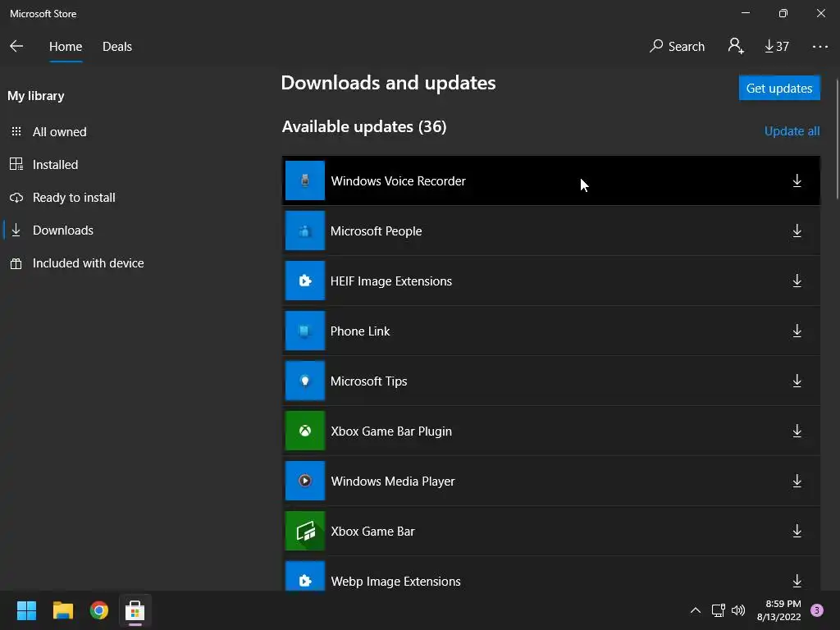The height and width of the screenshot is (630, 840).
Task: Click the network tray icon
Action: pyautogui.click(x=718, y=610)
